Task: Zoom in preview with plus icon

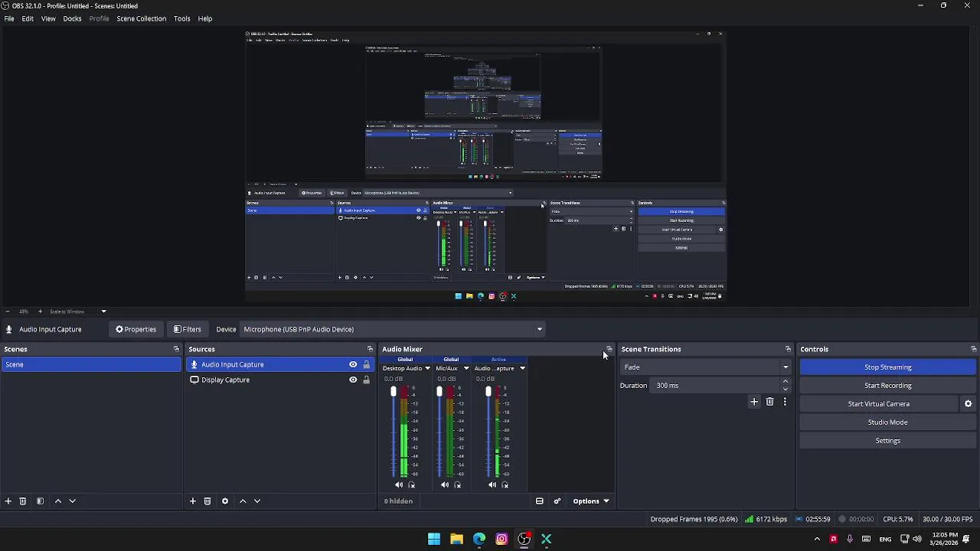Action: pyautogui.click(x=40, y=311)
